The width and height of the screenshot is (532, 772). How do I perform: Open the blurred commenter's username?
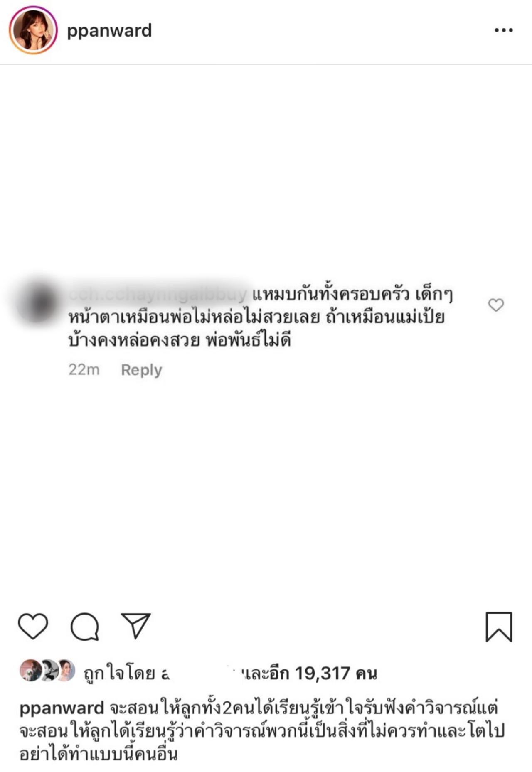[x=158, y=294]
